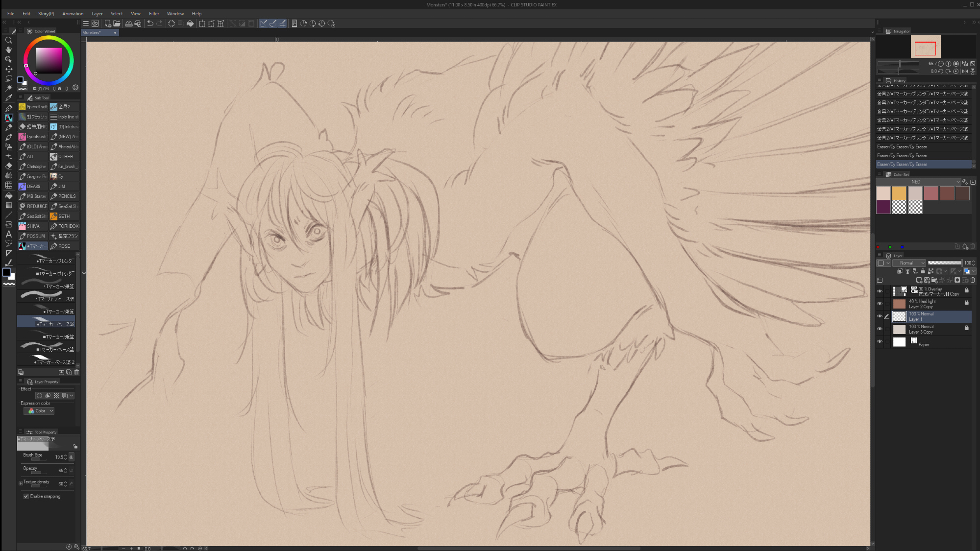Select the Eraser tool
This screenshot has height=551, width=980.
(8, 166)
